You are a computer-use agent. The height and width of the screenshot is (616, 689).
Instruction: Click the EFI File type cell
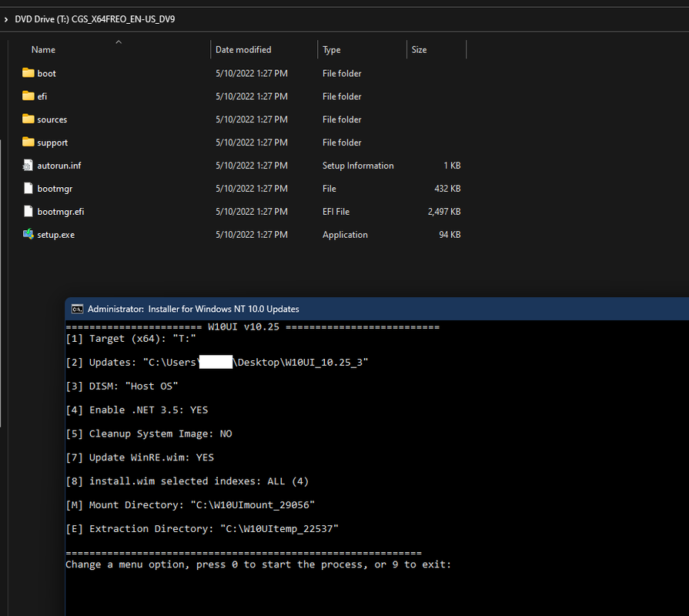click(336, 212)
